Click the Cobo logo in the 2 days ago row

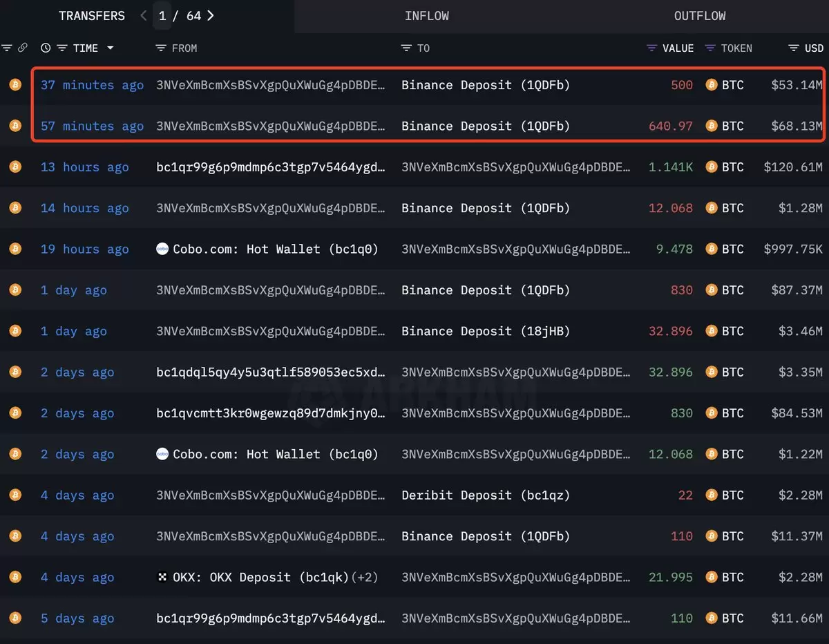(x=162, y=454)
